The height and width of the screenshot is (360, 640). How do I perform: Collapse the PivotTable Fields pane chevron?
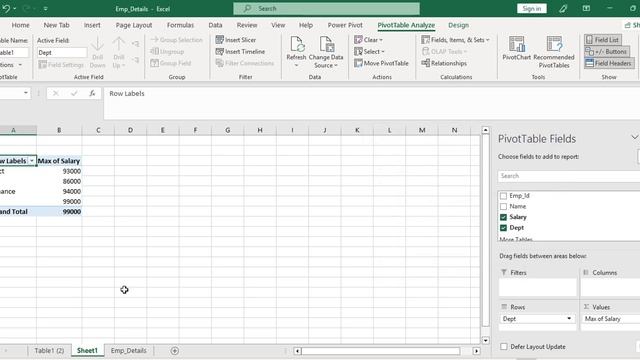pyautogui.click(x=634, y=138)
